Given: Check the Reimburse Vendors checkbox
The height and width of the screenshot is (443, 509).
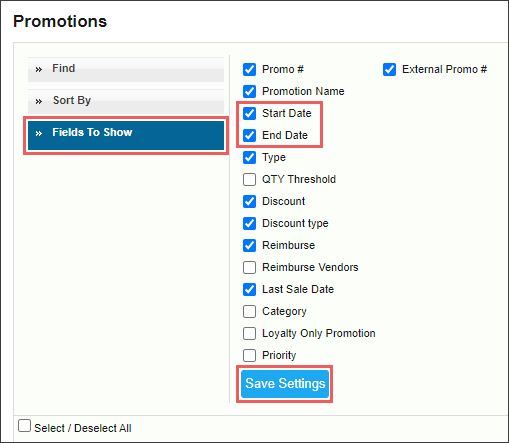Looking at the screenshot, I should coord(249,268).
